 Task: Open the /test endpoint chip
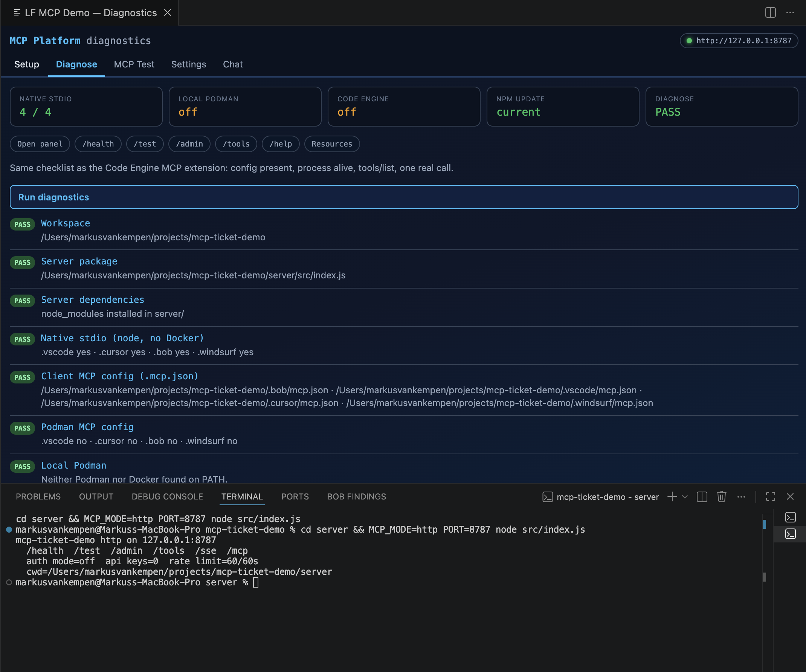(145, 144)
